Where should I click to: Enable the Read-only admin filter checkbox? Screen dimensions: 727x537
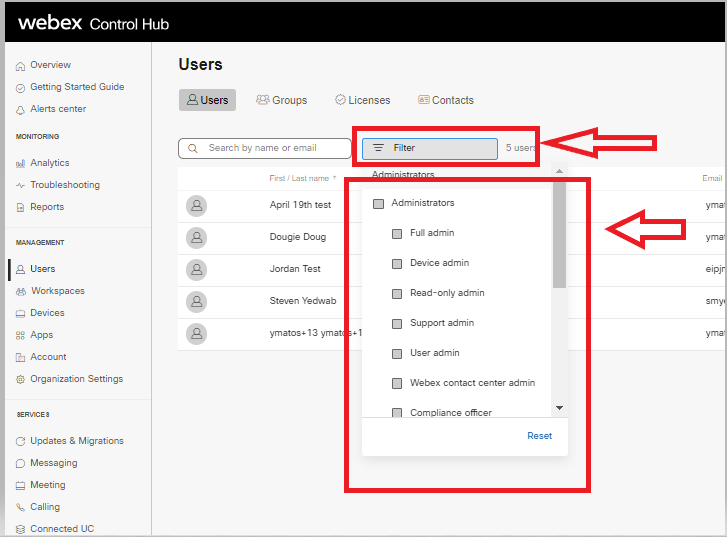pos(397,293)
